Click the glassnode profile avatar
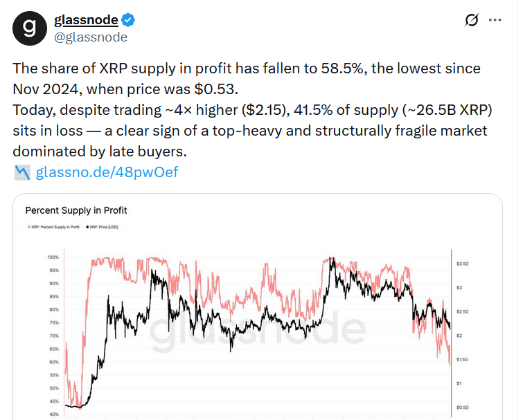Viewport: 523px width, 420px height. tap(29, 28)
